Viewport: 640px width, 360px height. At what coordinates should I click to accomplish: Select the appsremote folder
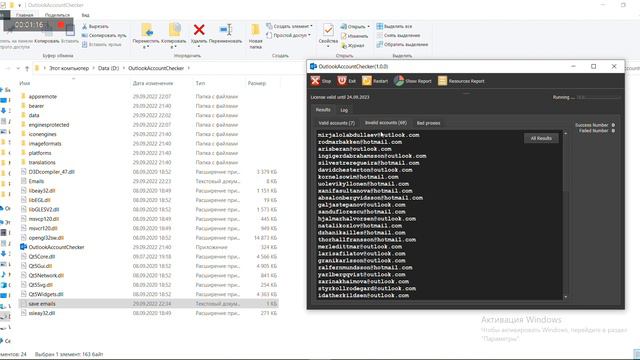[43, 96]
